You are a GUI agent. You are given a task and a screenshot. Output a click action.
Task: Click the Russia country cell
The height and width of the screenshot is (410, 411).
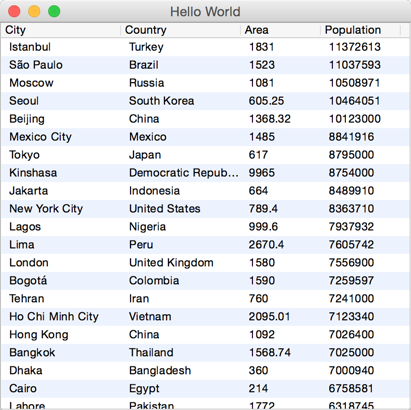[146, 83]
